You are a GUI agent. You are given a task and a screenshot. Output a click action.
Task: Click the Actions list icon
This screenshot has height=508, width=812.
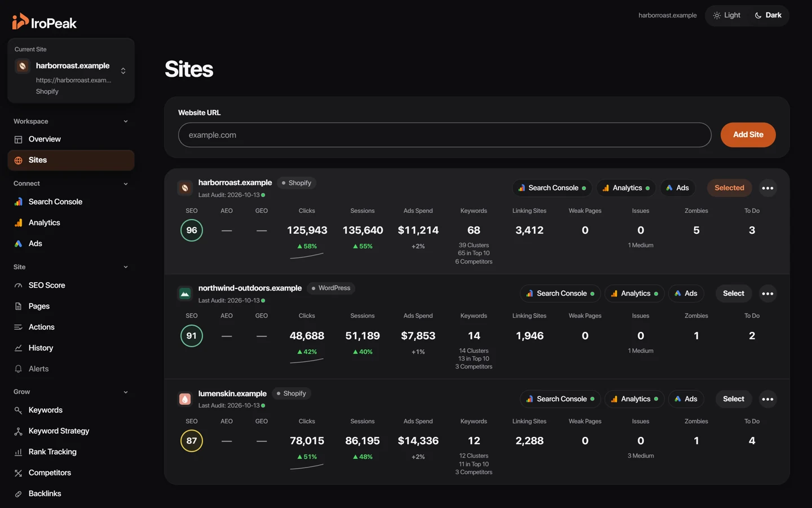(18, 327)
